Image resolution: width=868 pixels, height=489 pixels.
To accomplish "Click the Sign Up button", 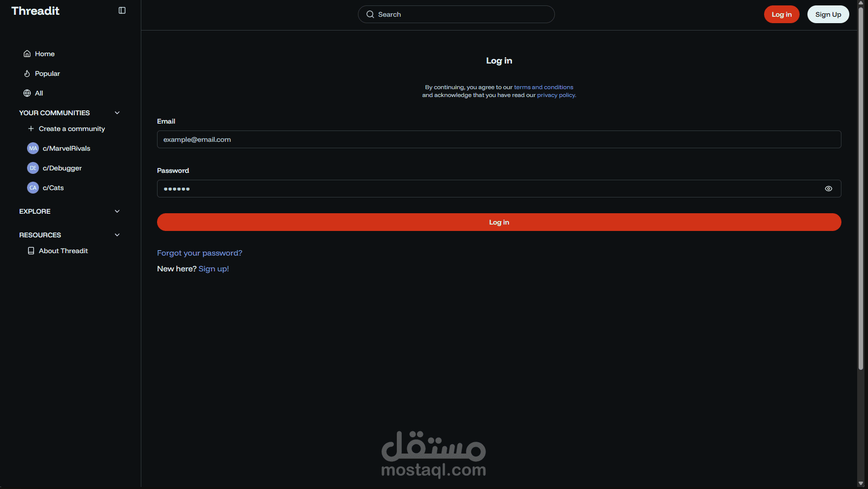I will click(828, 14).
